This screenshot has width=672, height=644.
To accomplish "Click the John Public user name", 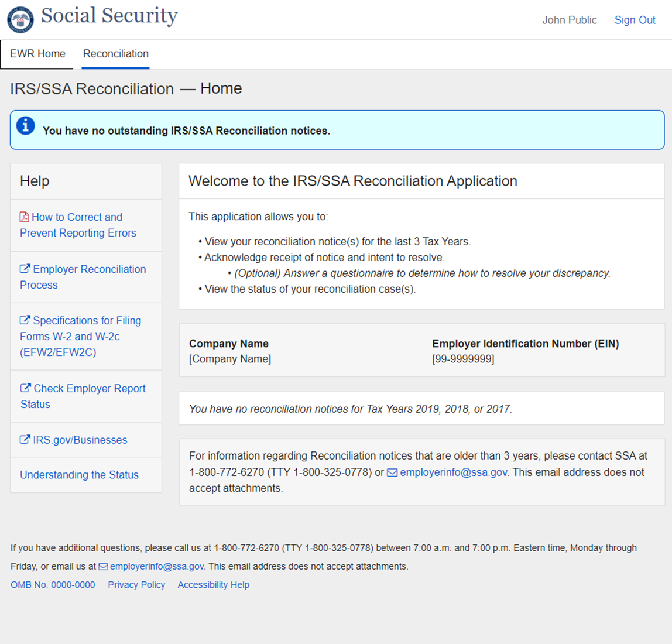I will pos(569,20).
